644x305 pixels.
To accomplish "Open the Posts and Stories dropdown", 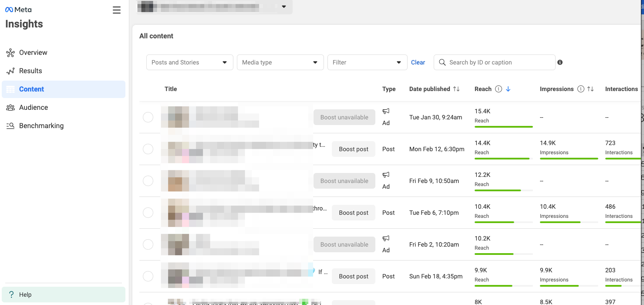I will coord(189,62).
